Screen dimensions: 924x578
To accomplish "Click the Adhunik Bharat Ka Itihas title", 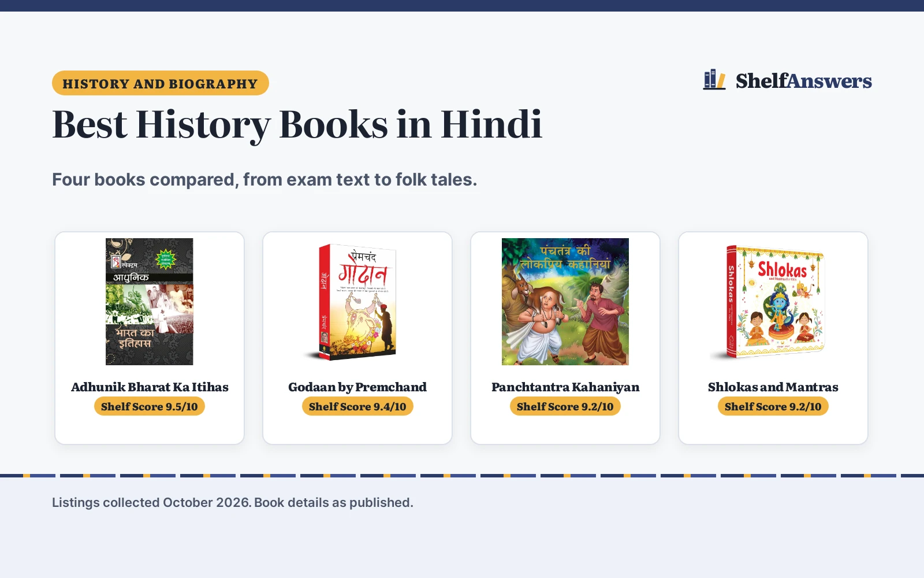I will coord(150,387).
